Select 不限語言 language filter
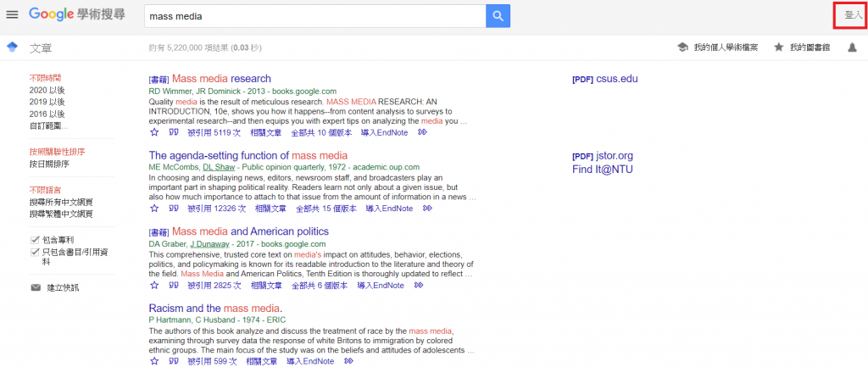 pos(46,190)
